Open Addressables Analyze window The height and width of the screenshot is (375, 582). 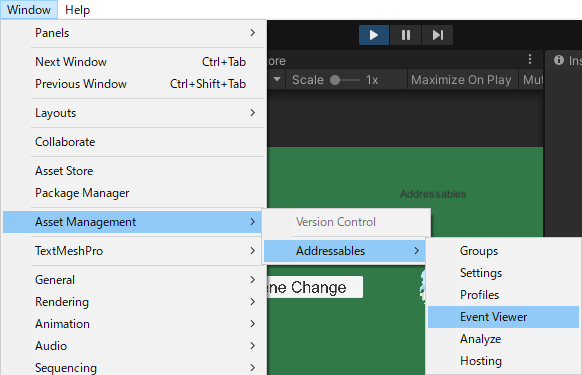click(x=503, y=339)
